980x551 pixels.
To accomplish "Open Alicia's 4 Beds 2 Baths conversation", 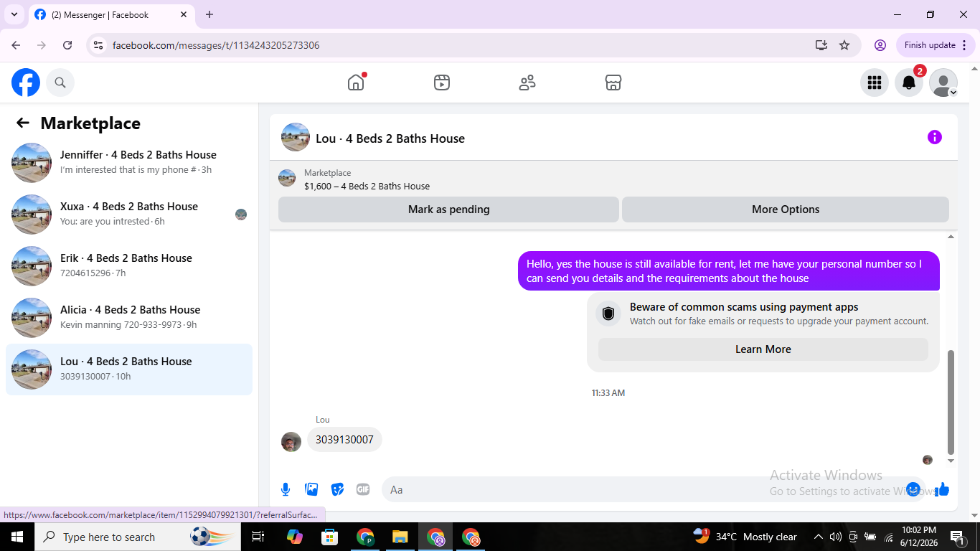I will pyautogui.click(x=129, y=318).
